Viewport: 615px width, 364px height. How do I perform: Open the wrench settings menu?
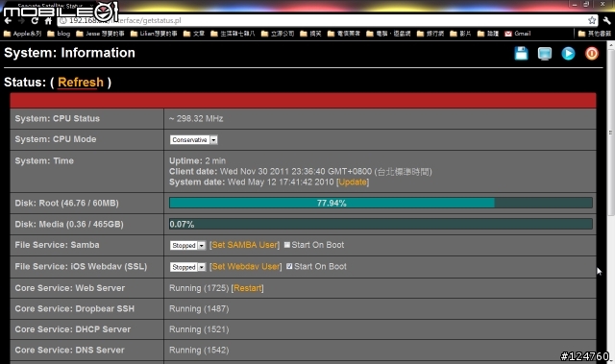606,20
